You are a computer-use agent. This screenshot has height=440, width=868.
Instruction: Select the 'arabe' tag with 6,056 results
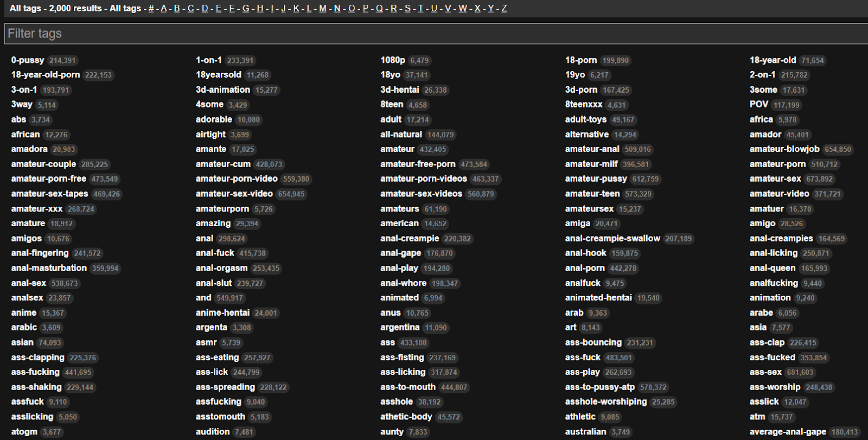click(x=761, y=313)
